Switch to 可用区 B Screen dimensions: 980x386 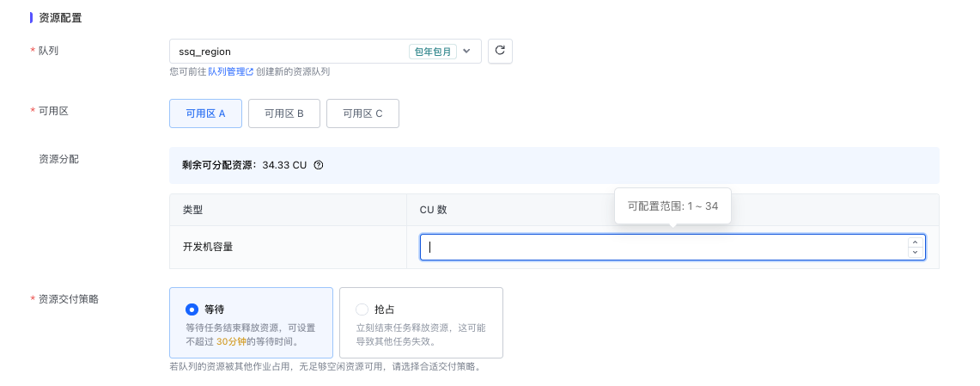click(x=284, y=113)
